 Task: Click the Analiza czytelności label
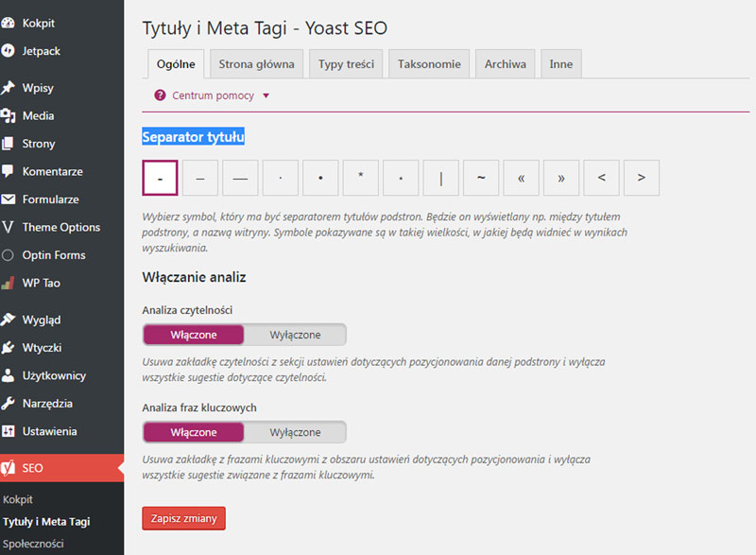click(x=187, y=310)
